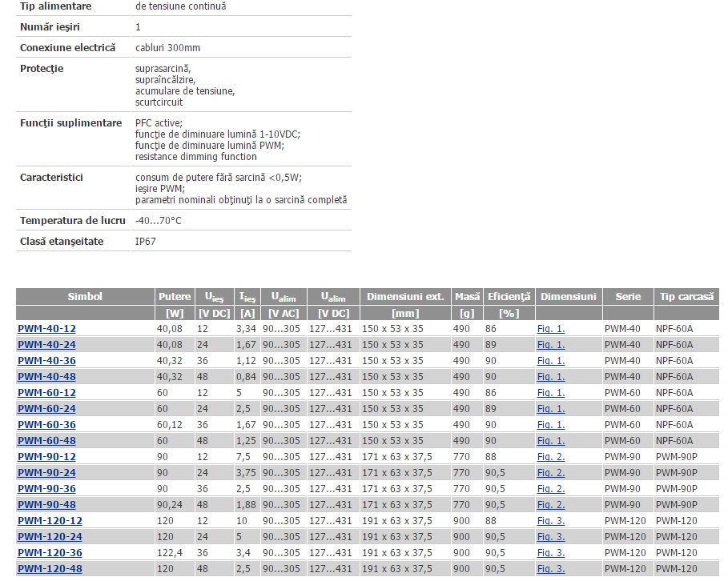Viewport: 728px width, 581px height.
Task: Click the Simbol column header
Action: [x=85, y=297]
